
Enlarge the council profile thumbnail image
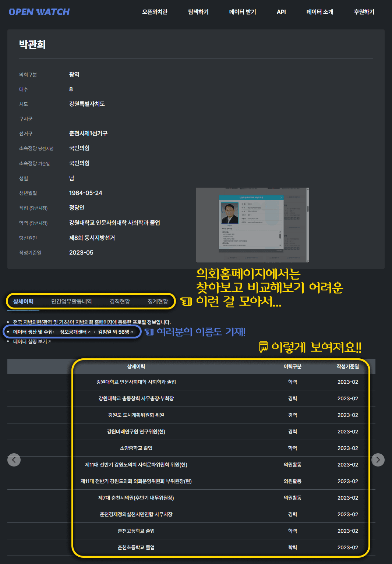252,225
